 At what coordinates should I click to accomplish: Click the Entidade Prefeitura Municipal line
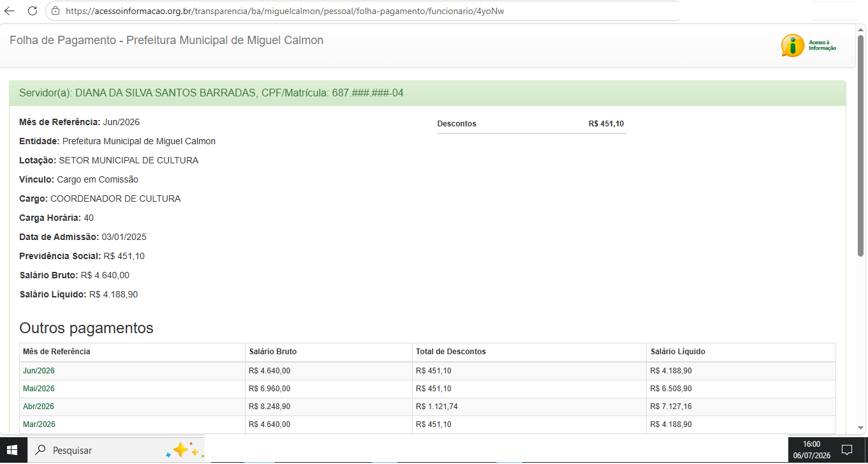coord(117,141)
